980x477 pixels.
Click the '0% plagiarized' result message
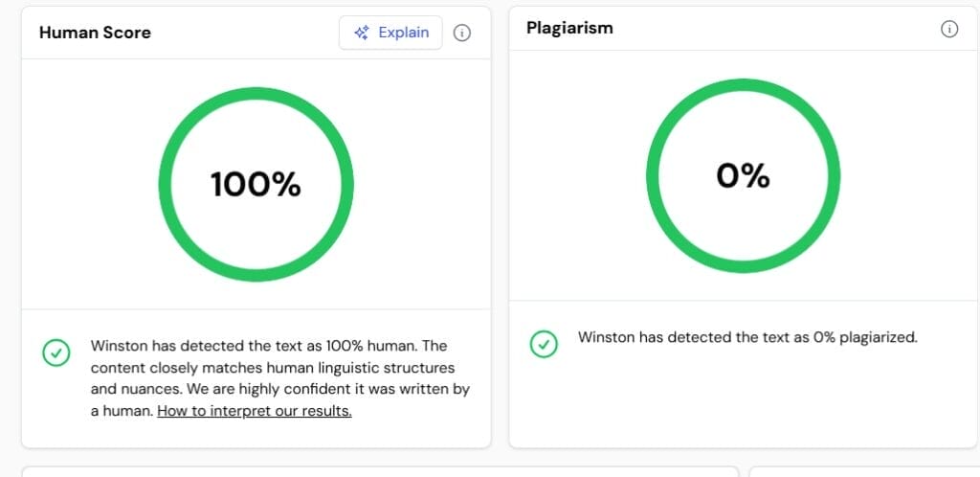(746, 337)
